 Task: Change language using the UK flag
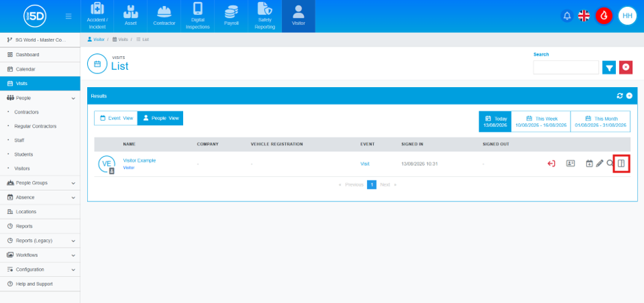(584, 16)
